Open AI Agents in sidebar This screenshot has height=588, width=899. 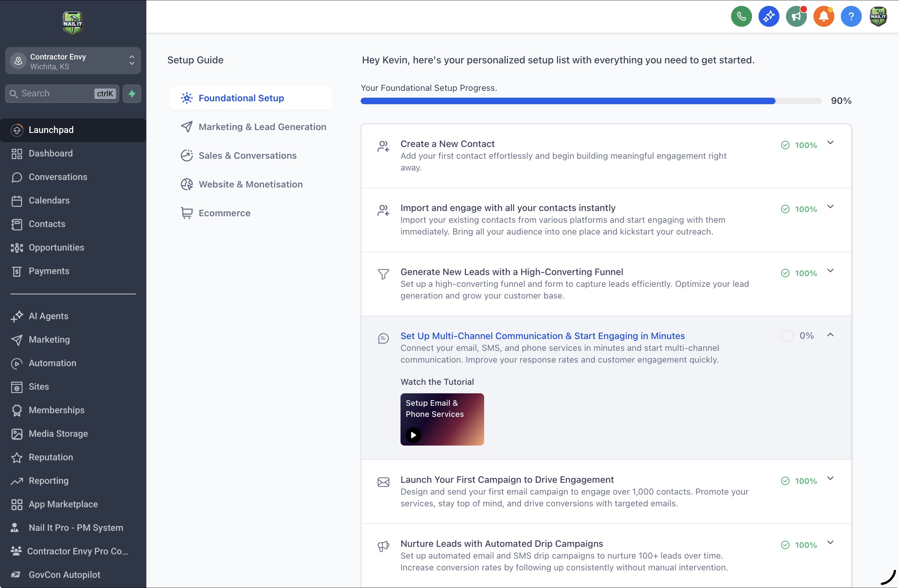(x=48, y=316)
